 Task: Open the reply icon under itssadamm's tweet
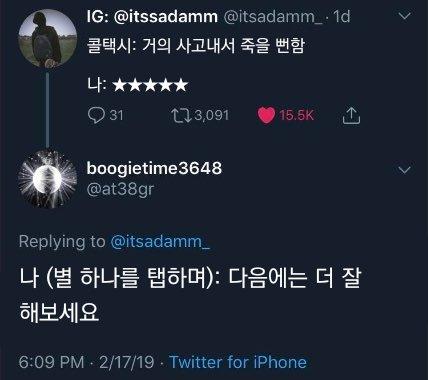[96, 115]
